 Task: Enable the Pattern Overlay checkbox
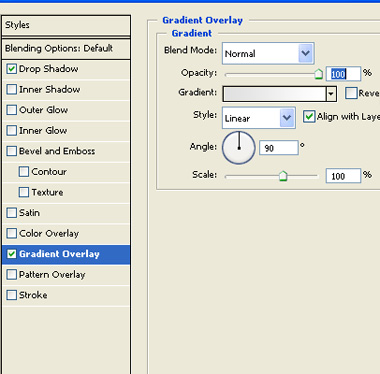(x=12, y=275)
